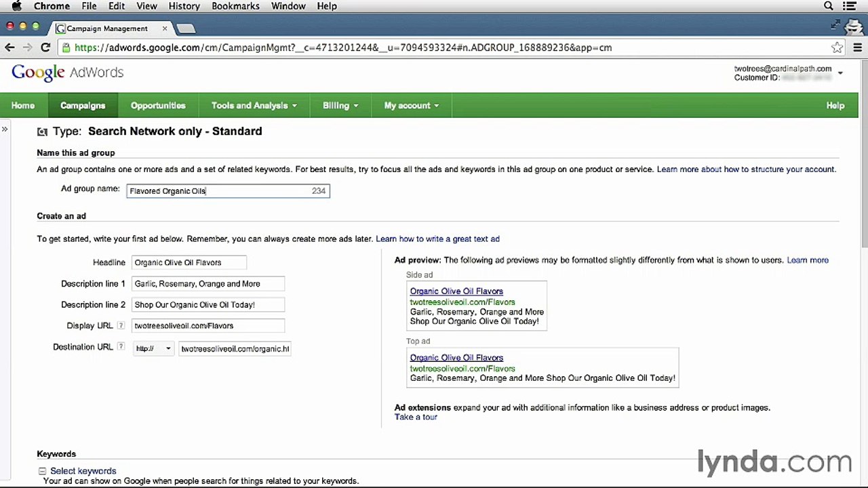
Task: Toggle the fullscreen arrows icon
Action: click(x=835, y=25)
